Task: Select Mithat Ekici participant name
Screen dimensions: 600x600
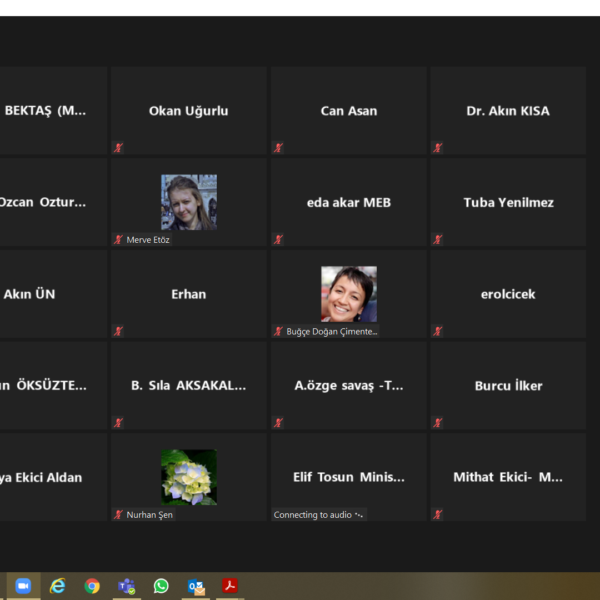Action: coord(508,477)
